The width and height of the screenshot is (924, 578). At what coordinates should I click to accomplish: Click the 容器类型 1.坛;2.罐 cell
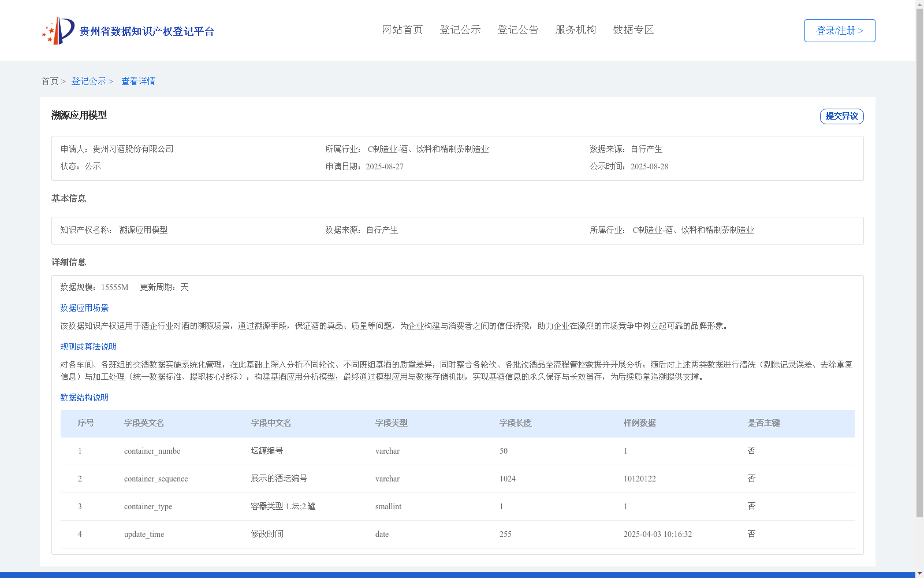click(283, 506)
